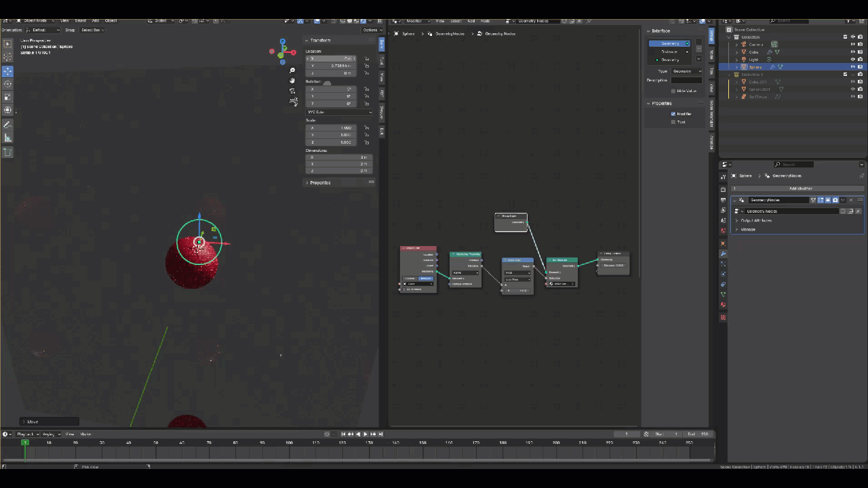The width and height of the screenshot is (868, 488).
Task: Select the Cursor tool
Action: [x=7, y=58]
